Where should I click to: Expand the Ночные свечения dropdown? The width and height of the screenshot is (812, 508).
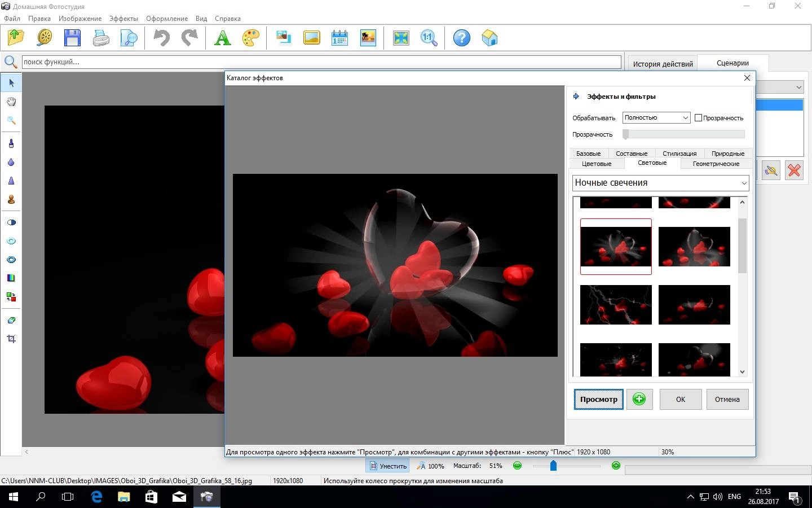660,183
